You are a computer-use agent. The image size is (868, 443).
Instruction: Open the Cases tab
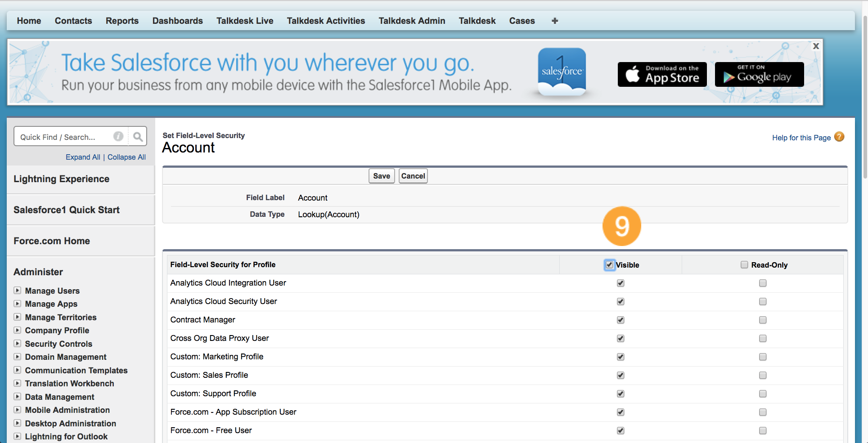(522, 21)
